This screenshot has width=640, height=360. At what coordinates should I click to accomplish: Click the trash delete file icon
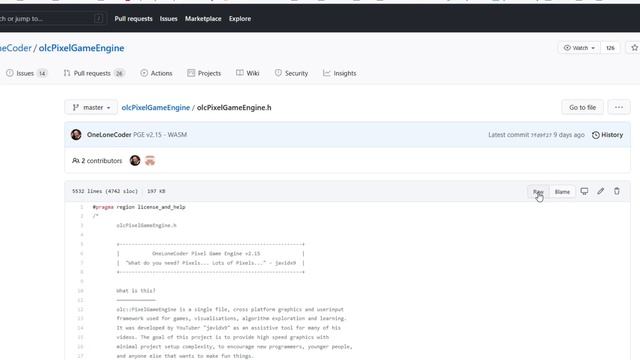pyautogui.click(x=617, y=191)
